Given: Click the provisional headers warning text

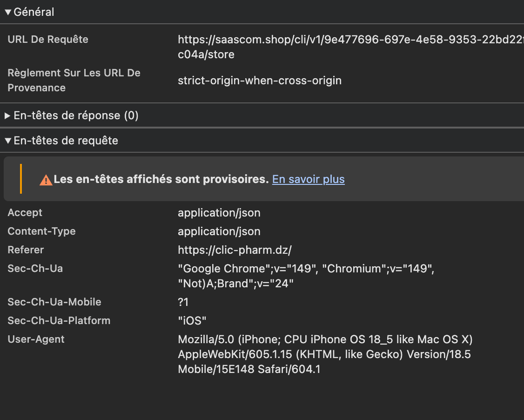Looking at the screenshot, I should 161,179.
